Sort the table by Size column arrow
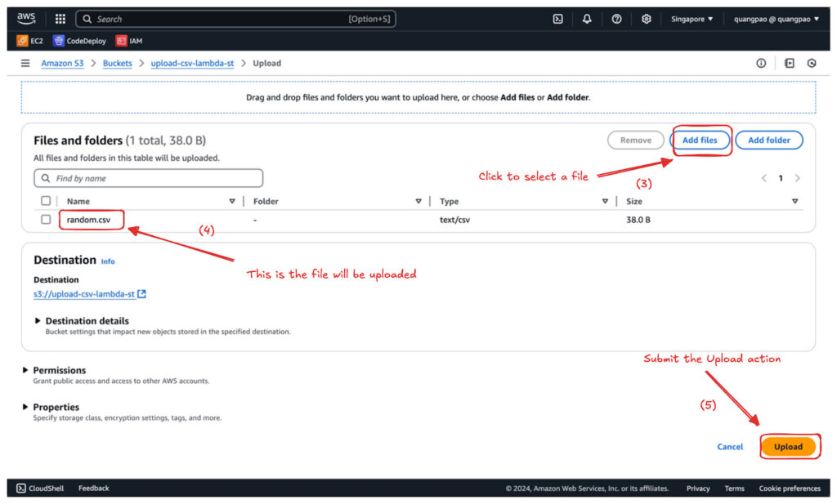 [794, 201]
